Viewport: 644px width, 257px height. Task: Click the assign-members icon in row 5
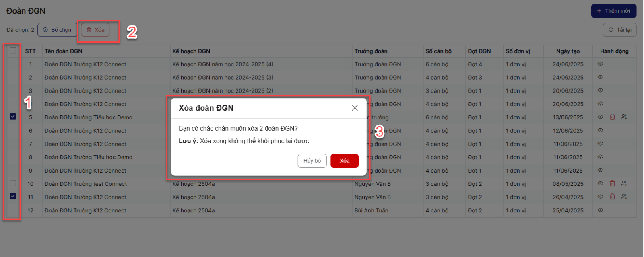[624, 117]
